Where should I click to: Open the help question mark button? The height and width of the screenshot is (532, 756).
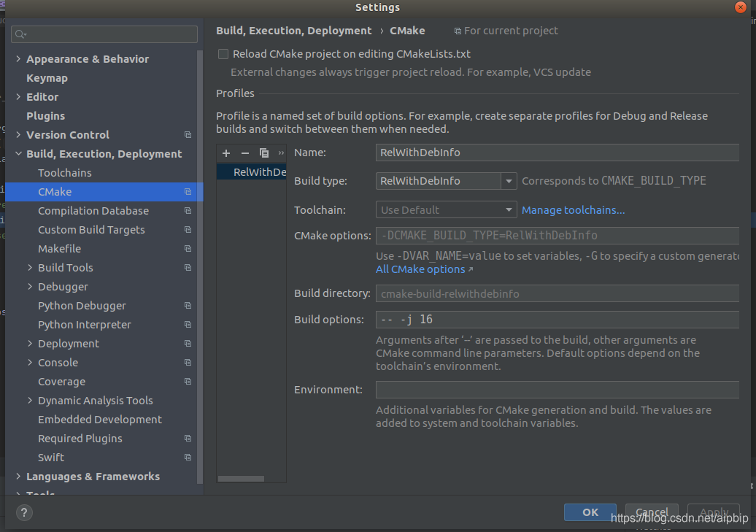[24, 512]
